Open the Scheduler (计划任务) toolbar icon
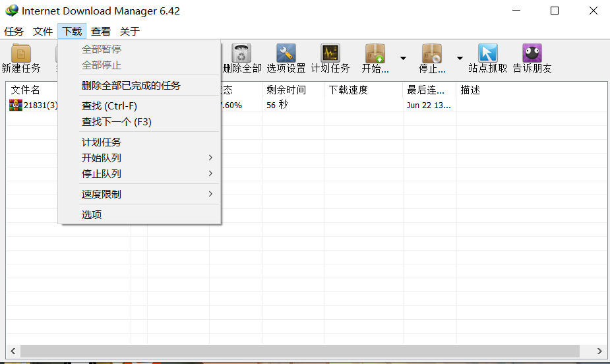This screenshot has height=364, width=610. tap(330, 58)
